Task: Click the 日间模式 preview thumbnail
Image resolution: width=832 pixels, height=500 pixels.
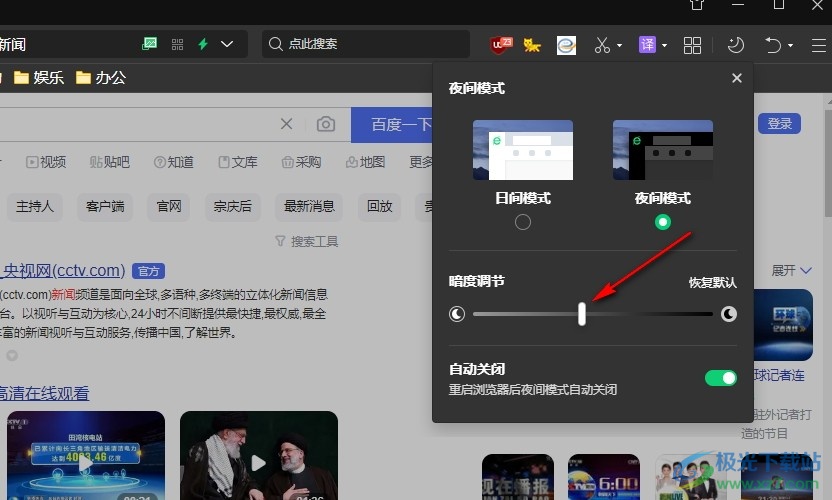Action: point(523,150)
